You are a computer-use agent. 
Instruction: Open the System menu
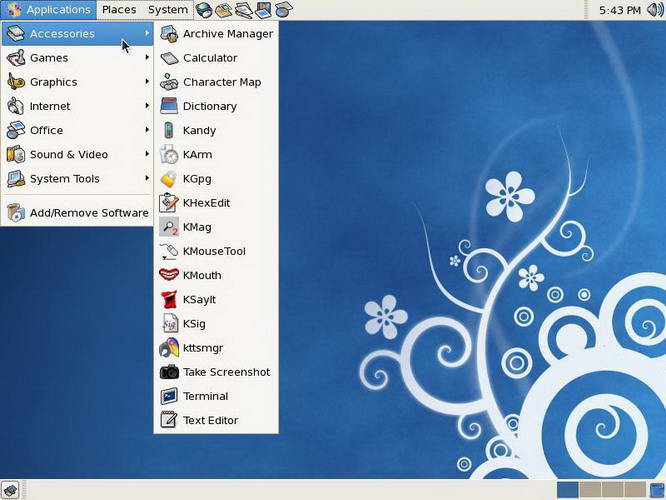pyautogui.click(x=167, y=10)
